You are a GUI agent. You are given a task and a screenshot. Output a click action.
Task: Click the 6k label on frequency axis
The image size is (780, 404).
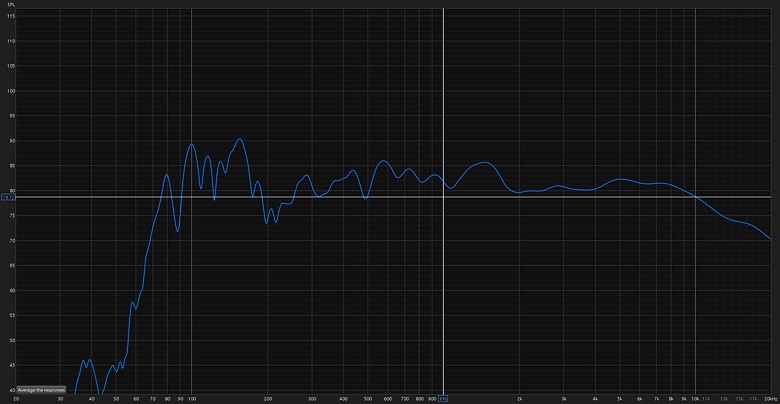click(640, 399)
